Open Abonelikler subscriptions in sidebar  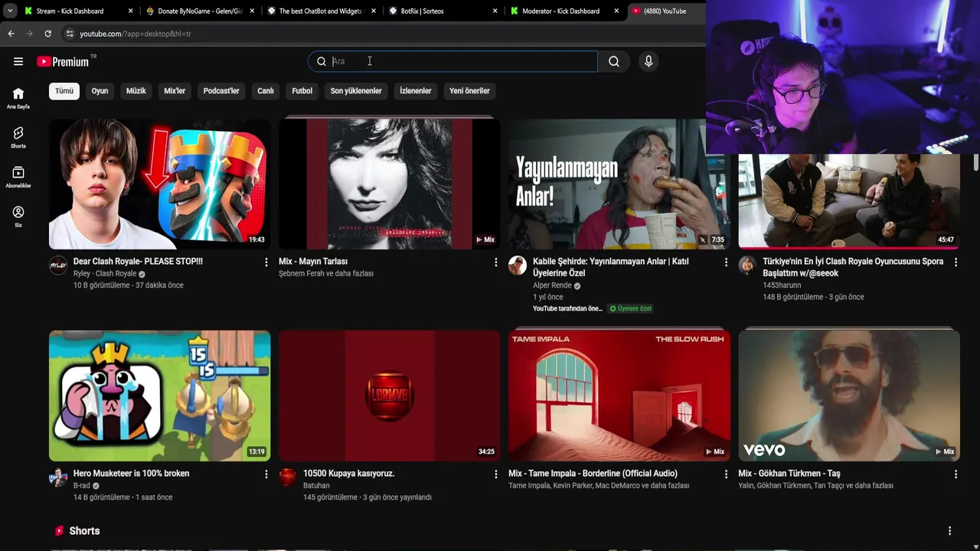point(18,178)
